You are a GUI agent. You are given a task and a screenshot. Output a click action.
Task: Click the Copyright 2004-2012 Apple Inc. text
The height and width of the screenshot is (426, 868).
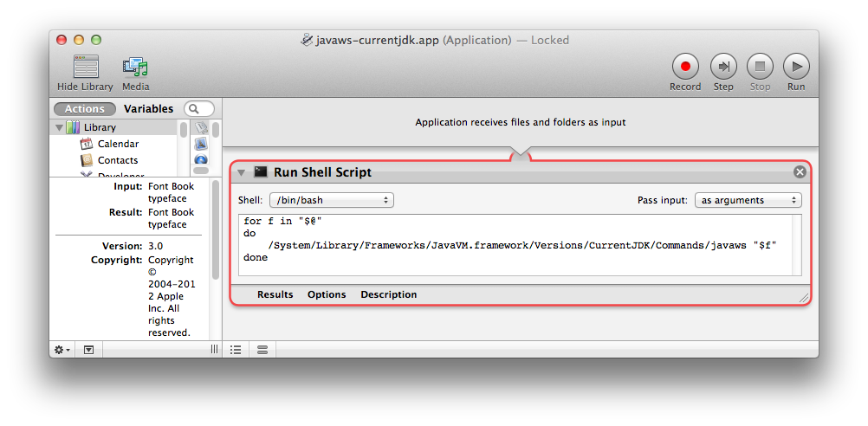click(171, 296)
